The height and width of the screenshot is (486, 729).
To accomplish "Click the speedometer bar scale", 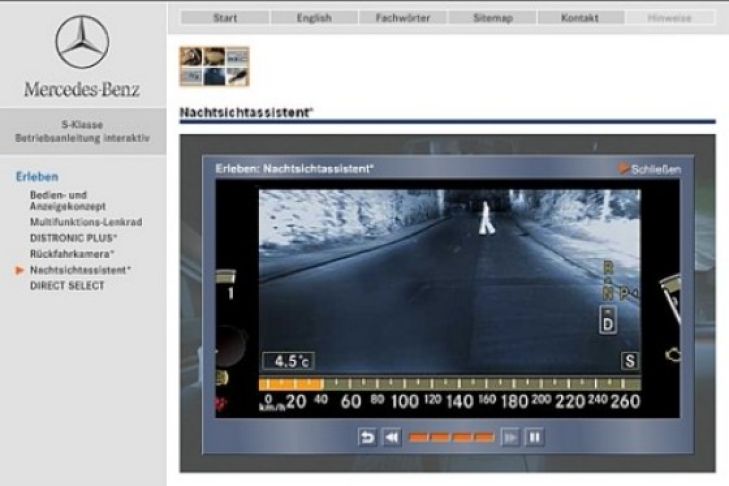I will tap(450, 384).
